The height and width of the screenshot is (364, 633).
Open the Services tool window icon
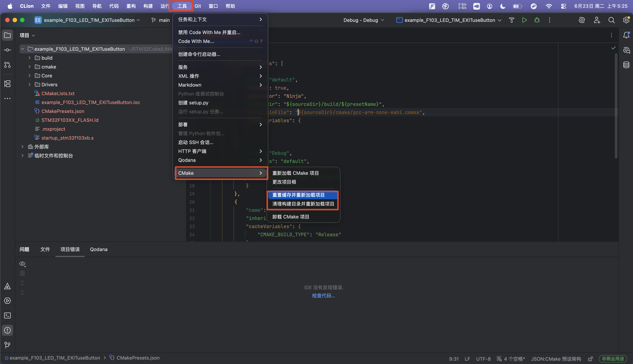point(8,301)
